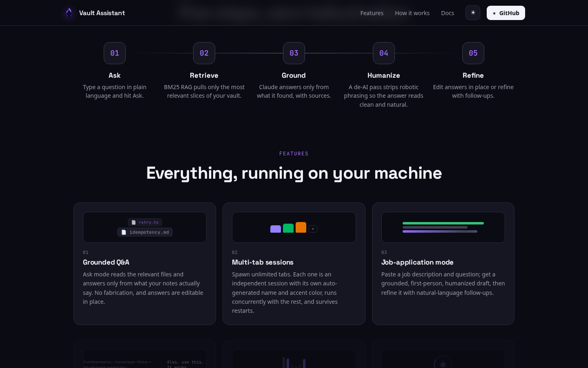Click the retry.ts file chip
The height and width of the screenshot is (368, 588).
pos(145,222)
